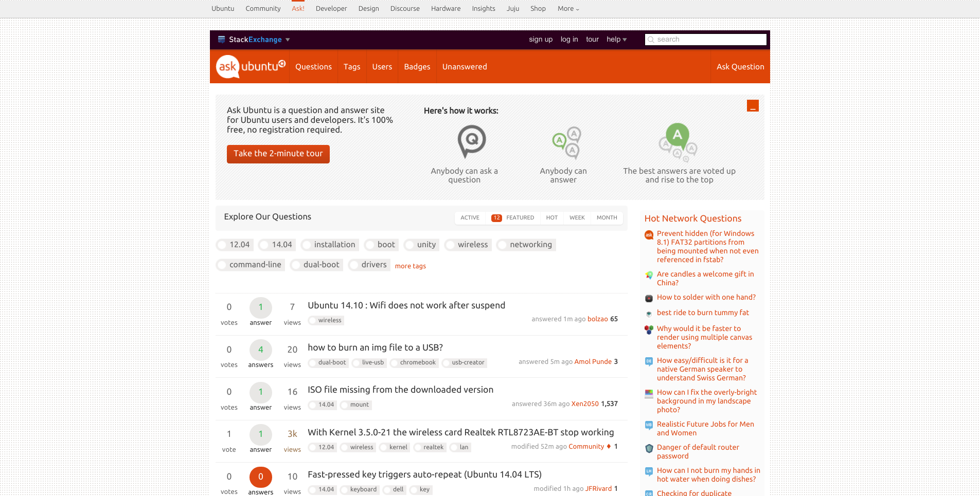The width and height of the screenshot is (980, 496).
Task: Open 'how to burn an img file to a USB?'
Action: 375,347
